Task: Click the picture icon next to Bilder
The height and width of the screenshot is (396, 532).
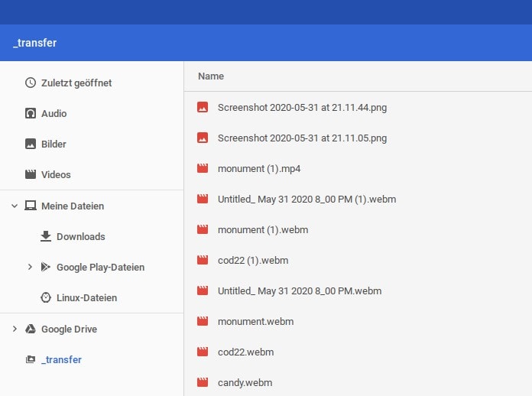Action: (31, 144)
